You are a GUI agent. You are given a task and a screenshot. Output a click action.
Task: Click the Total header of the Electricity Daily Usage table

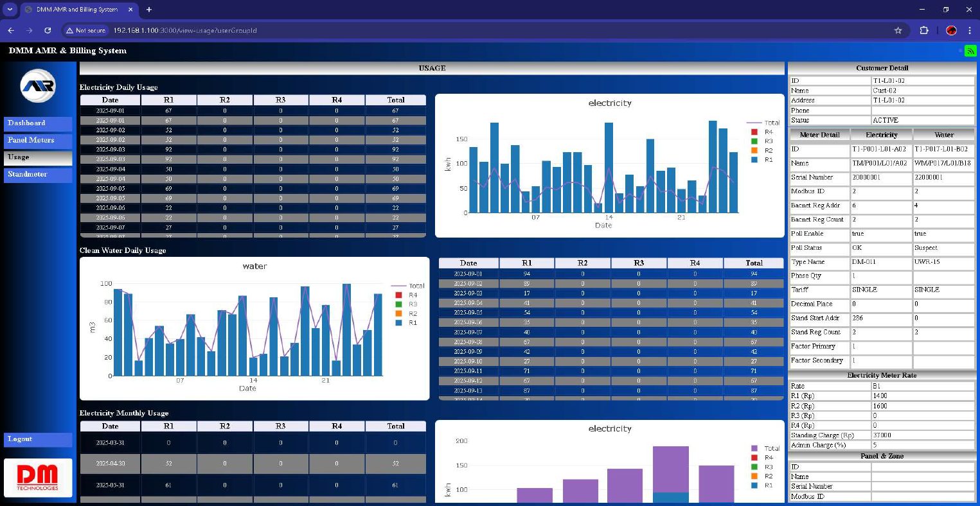pyautogui.click(x=396, y=100)
